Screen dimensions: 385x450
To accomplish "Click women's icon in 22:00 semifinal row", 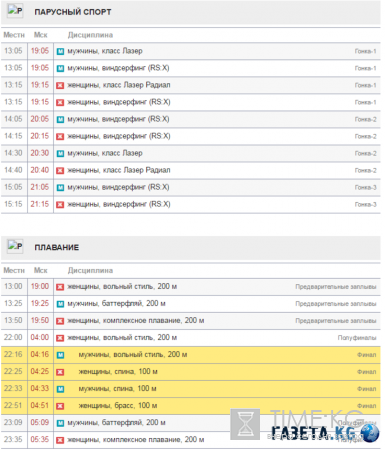I will [x=60, y=338].
